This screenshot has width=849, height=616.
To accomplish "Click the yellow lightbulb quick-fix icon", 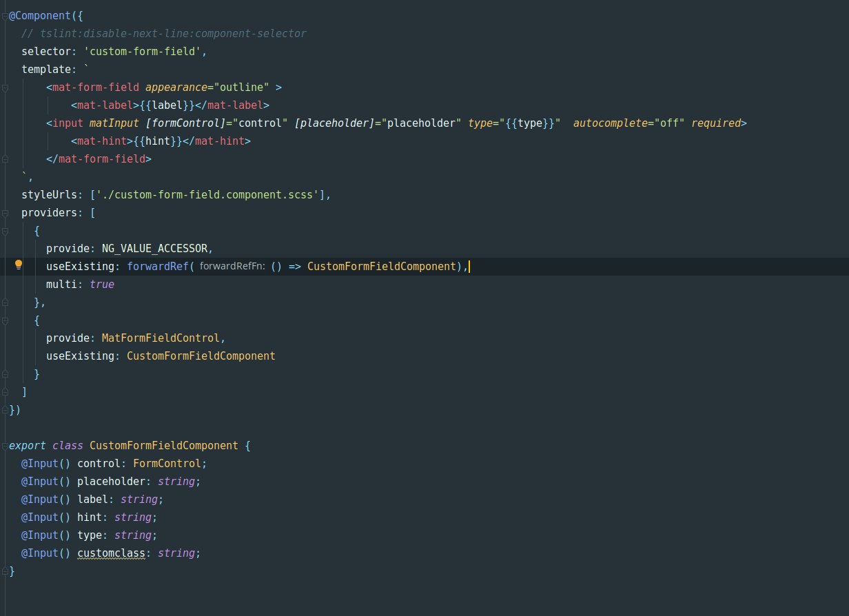I will pyautogui.click(x=19, y=265).
